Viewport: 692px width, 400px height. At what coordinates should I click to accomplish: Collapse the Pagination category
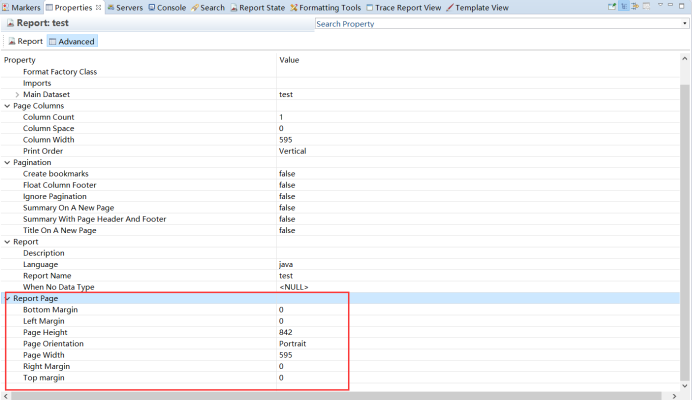(7, 162)
